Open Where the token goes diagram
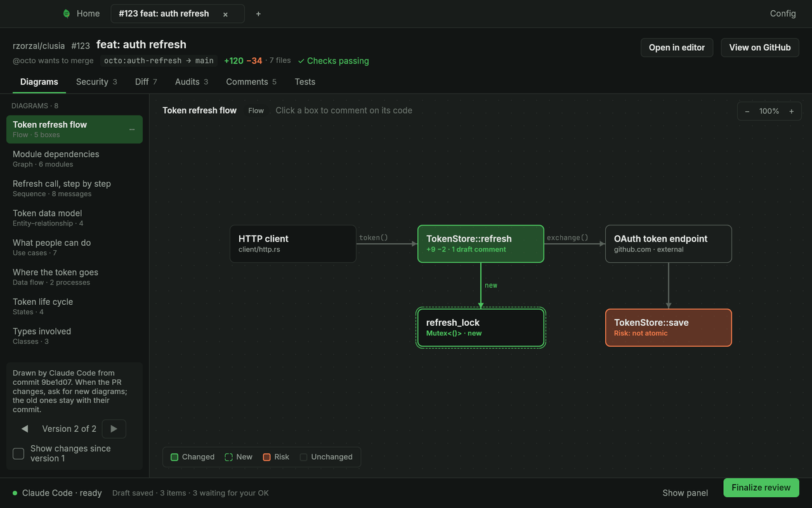This screenshot has height=508, width=812. [74, 277]
